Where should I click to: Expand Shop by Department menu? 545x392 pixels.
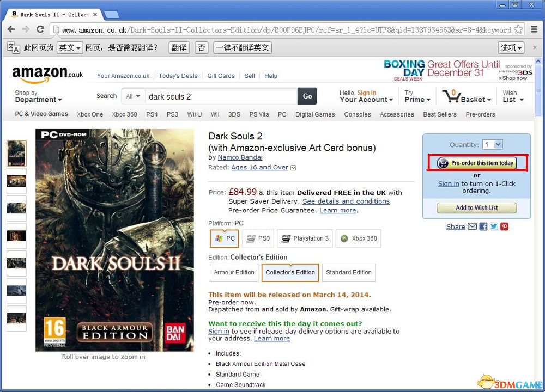point(38,96)
